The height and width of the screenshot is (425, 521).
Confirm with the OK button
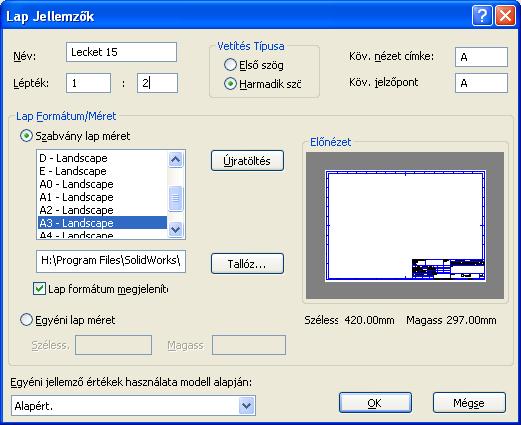[375, 403]
